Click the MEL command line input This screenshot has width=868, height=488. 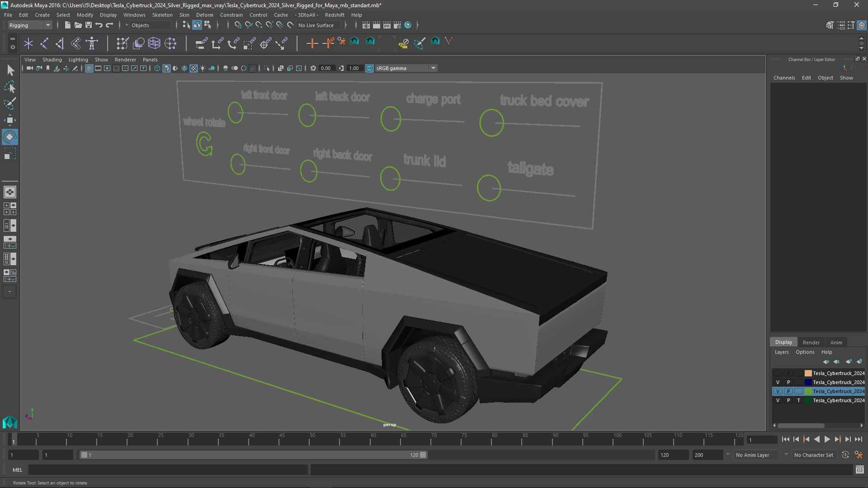pyautogui.click(x=168, y=470)
